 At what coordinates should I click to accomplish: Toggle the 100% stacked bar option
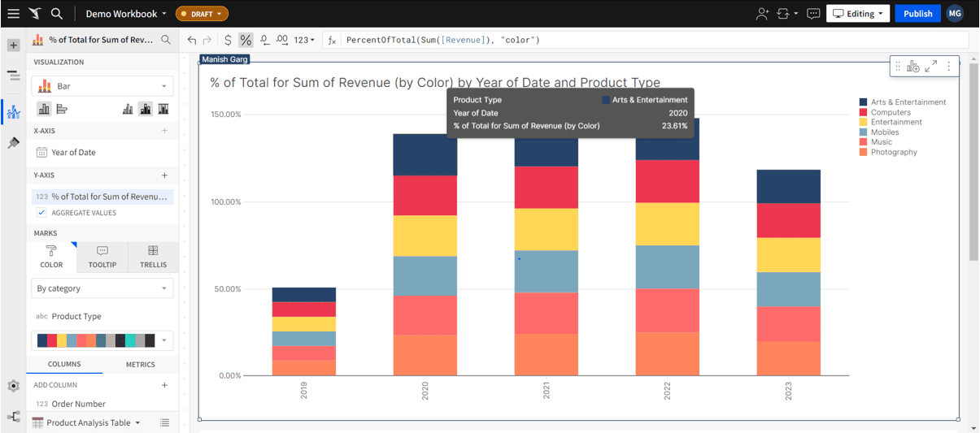pyautogui.click(x=163, y=109)
